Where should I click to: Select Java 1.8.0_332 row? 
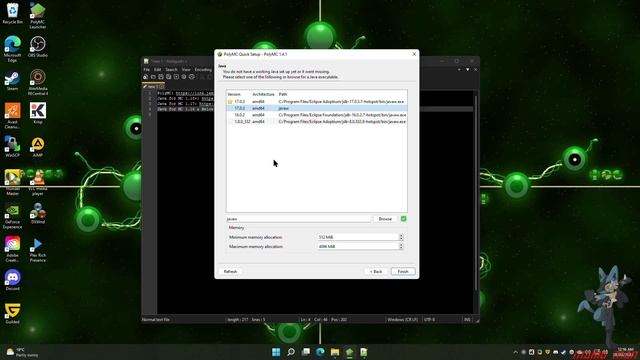click(317, 122)
